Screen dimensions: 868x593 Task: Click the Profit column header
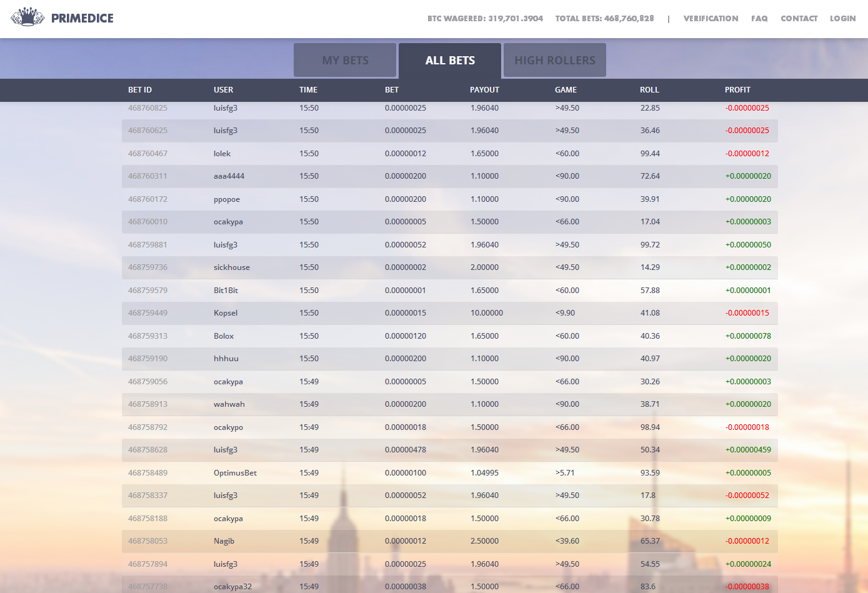click(x=737, y=90)
